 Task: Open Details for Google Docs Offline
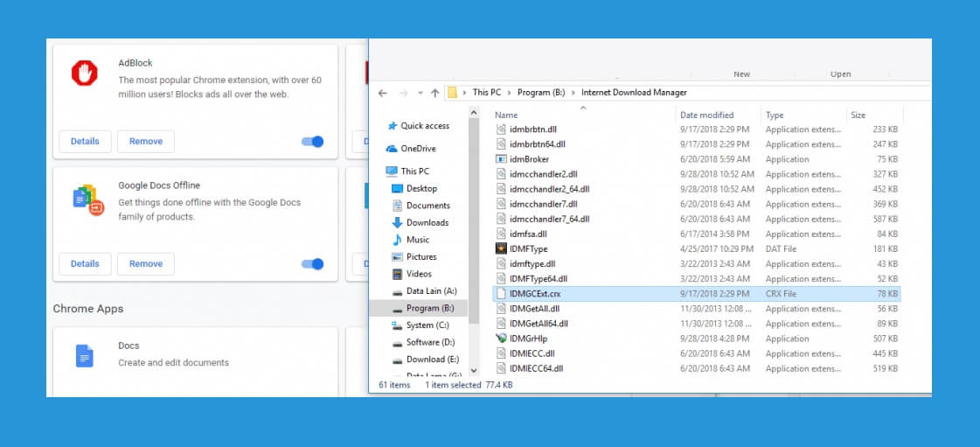point(85,264)
